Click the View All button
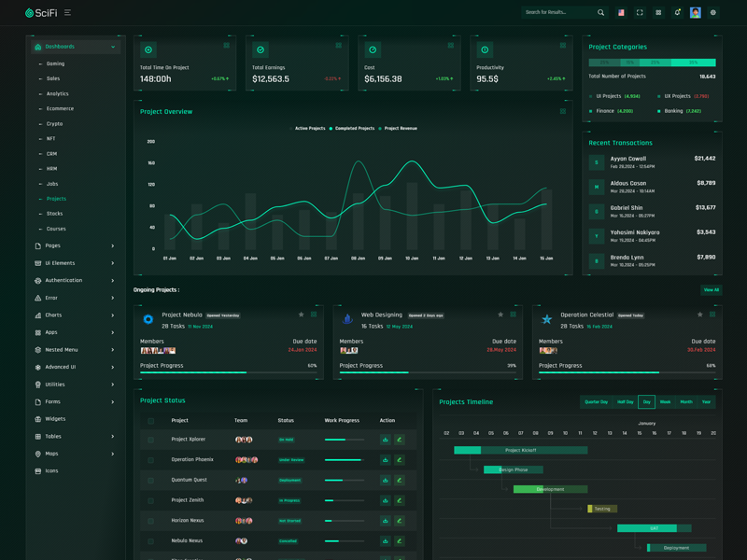The image size is (747, 560). 711,290
